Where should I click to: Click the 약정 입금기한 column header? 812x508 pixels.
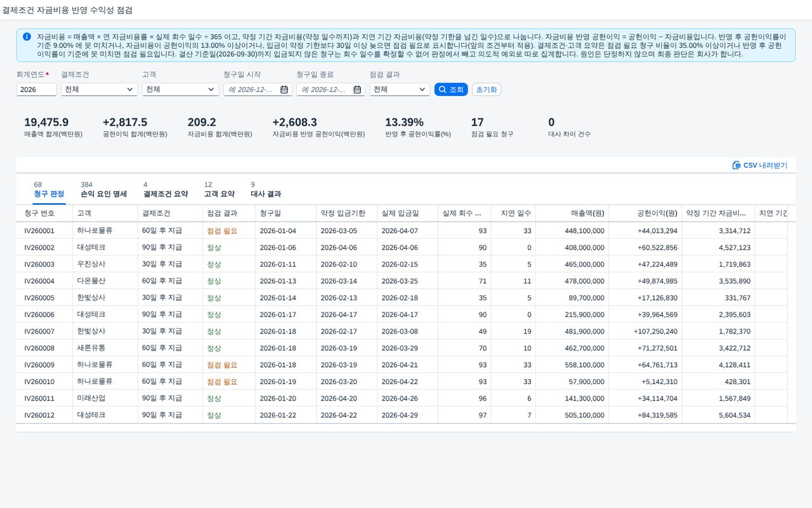(346, 213)
